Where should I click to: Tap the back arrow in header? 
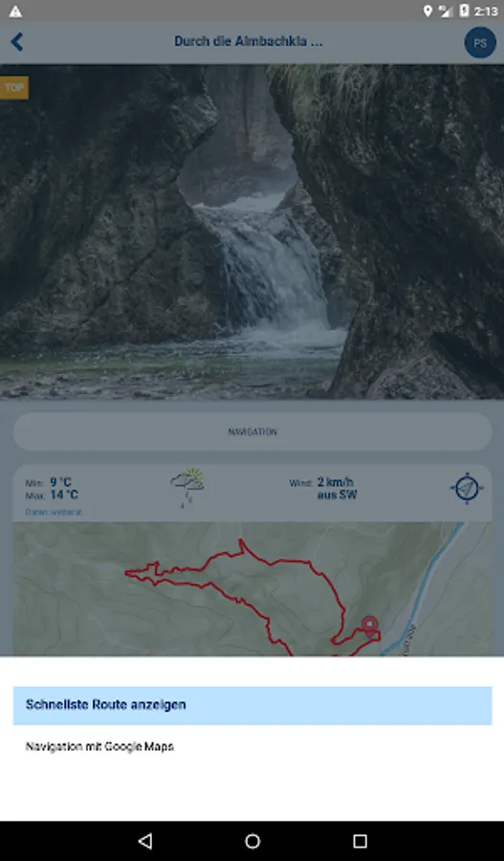17,42
